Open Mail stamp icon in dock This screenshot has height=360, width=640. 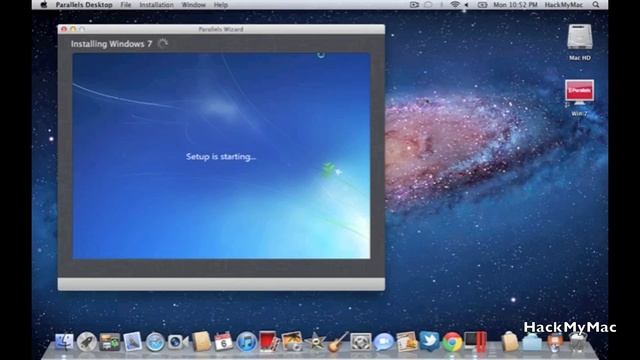tap(132, 342)
